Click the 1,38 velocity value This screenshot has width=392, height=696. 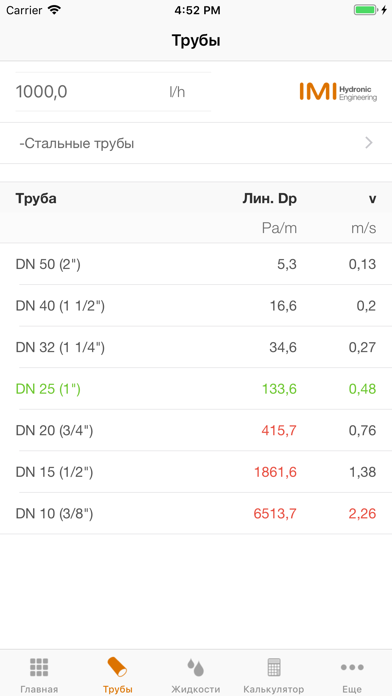pyautogui.click(x=363, y=472)
